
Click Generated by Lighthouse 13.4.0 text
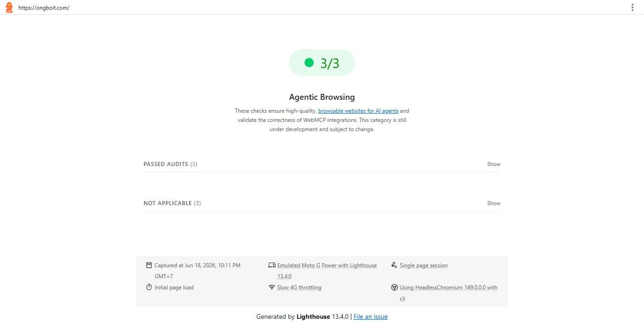tap(302, 316)
